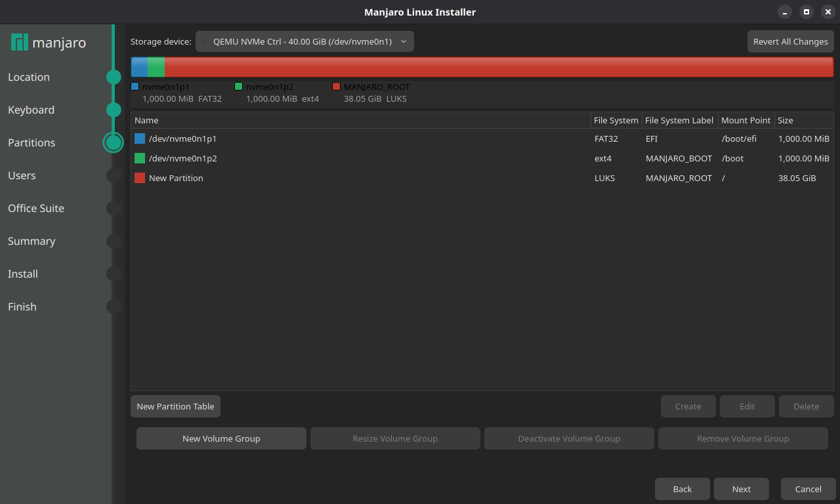Click the Edit partition button
Viewport: 840px width, 504px height.
(747, 406)
